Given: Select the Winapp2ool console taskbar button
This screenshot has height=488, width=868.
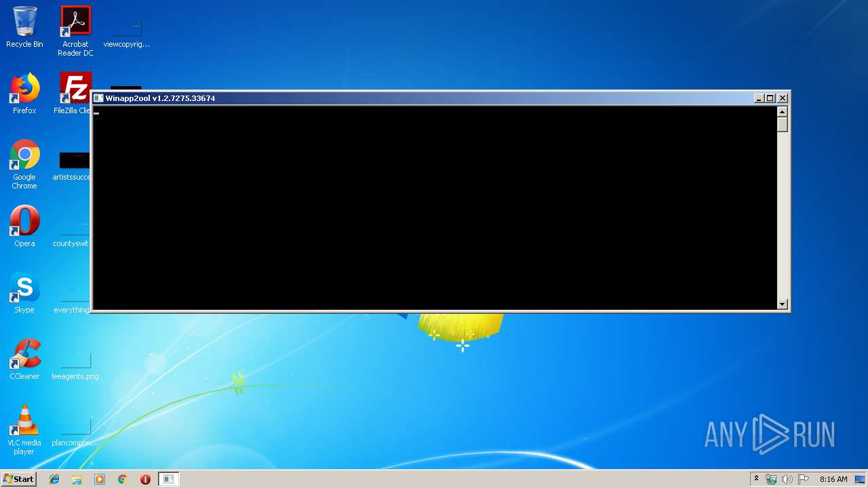Looking at the screenshot, I should tap(168, 479).
